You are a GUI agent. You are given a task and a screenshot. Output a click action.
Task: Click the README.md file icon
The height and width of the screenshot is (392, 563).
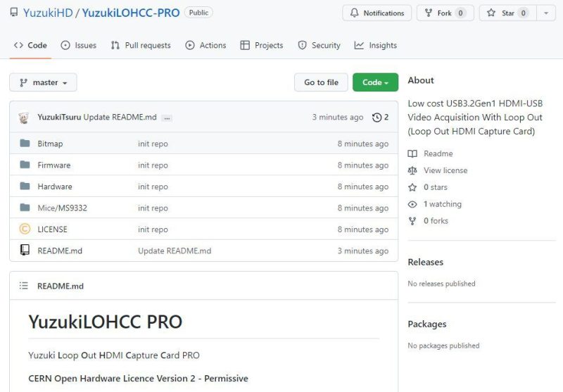click(x=25, y=251)
